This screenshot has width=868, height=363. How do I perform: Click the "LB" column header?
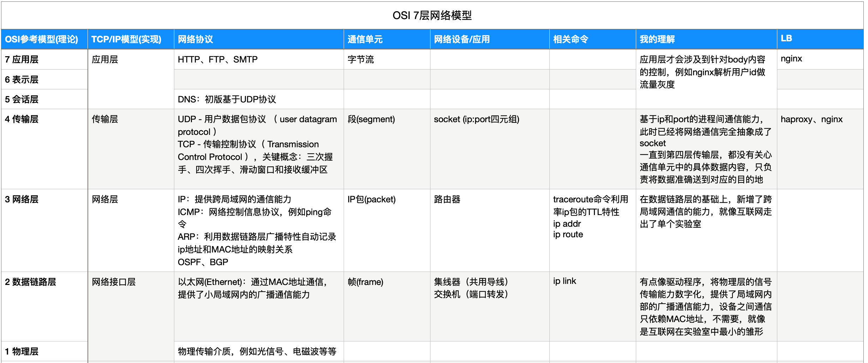pos(786,38)
